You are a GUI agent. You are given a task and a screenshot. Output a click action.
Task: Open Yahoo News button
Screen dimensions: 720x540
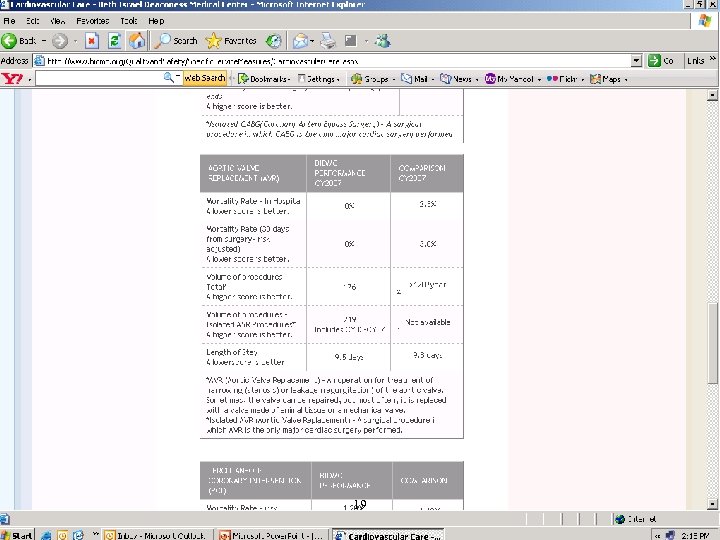click(459, 79)
